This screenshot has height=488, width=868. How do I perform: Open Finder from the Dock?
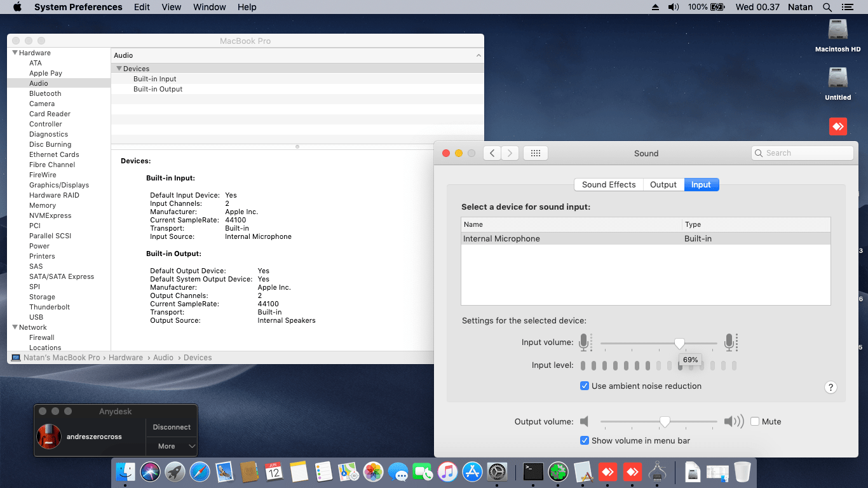click(x=126, y=471)
